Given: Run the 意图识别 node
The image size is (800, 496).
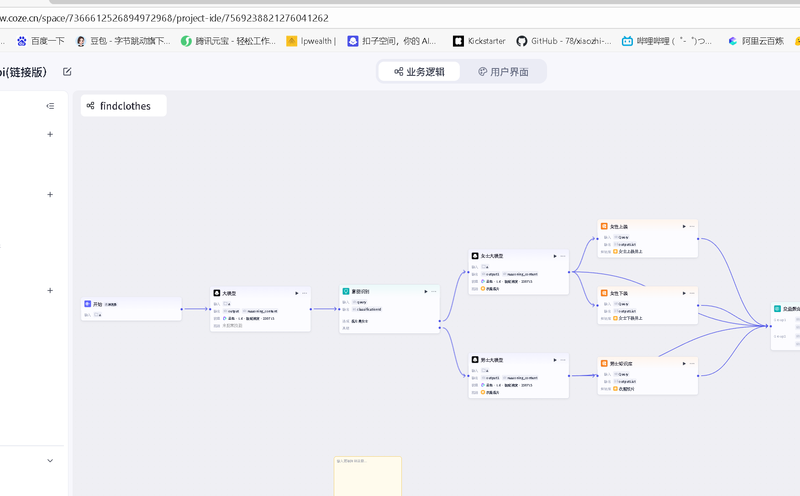Looking at the screenshot, I should pos(426,291).
